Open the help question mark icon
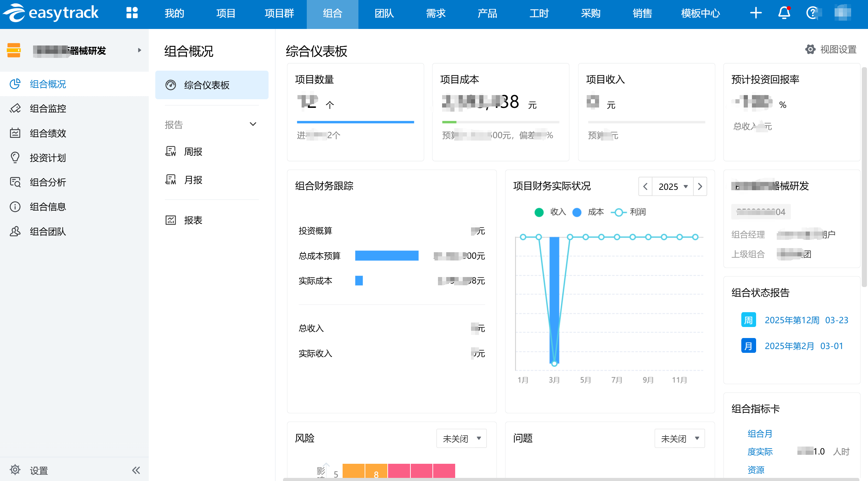Viewport: 868px width, 481px height. click(812, 13)
